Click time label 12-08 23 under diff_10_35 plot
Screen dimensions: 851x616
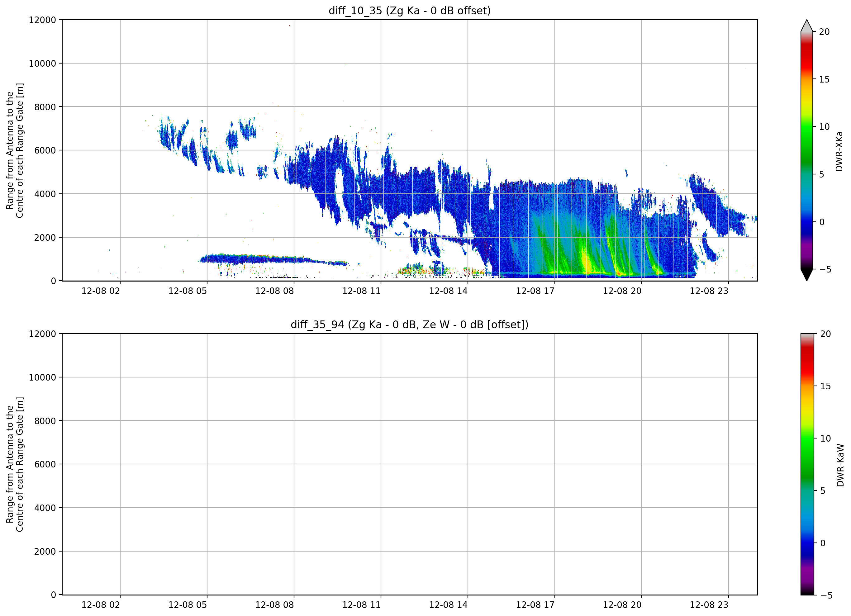(709, 291)
